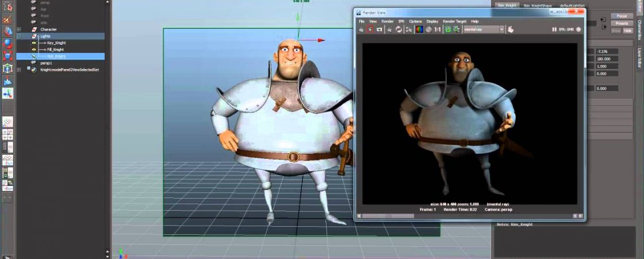Open the Render menu in Render View
This screenshot has height=259, width=644.
[388, 21]
